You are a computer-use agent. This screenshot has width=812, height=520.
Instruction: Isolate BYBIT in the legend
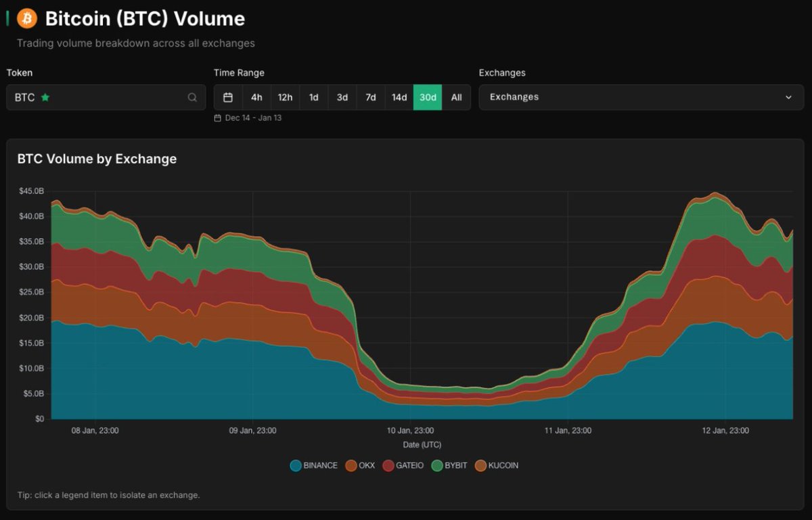(x=449, y=465)
